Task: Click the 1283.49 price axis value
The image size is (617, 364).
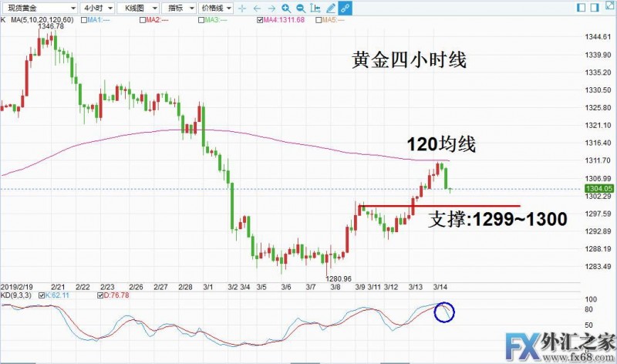Action: pyautogui.click(x=598, y=267)
